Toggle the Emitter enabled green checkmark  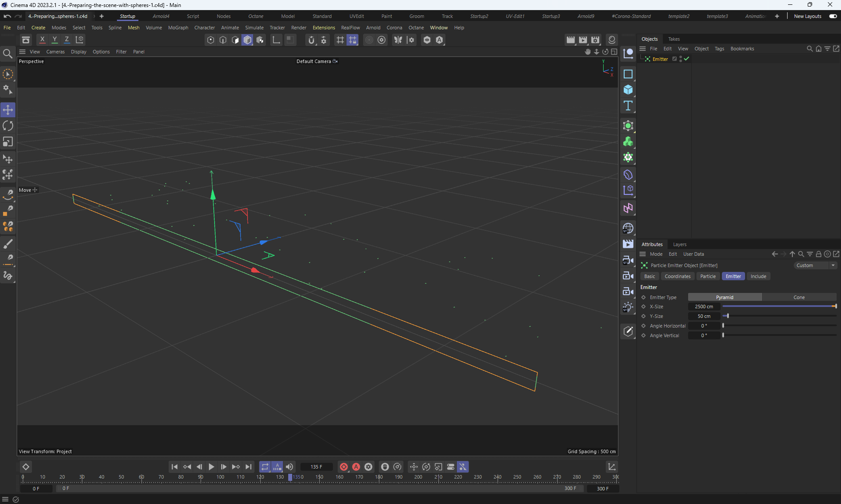(x=687, y=59)
